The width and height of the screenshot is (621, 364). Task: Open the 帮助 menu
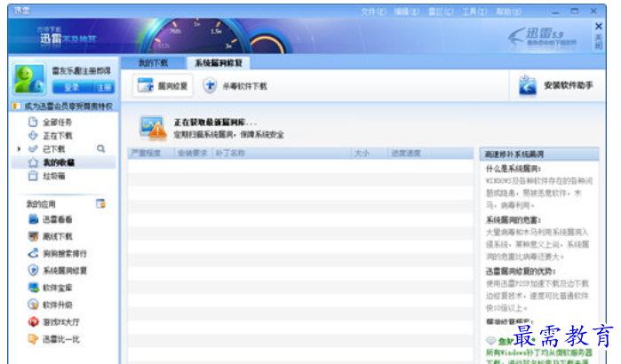508,12
